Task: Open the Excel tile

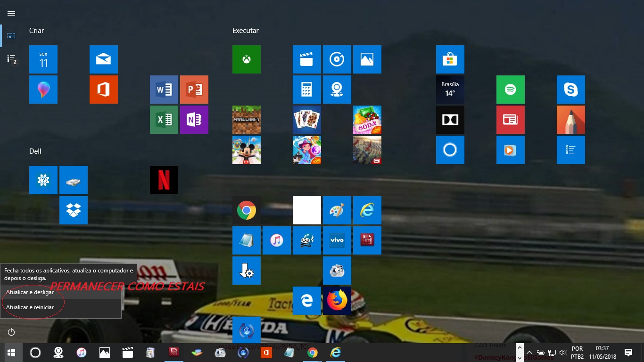Action: (x=164, y=120)
